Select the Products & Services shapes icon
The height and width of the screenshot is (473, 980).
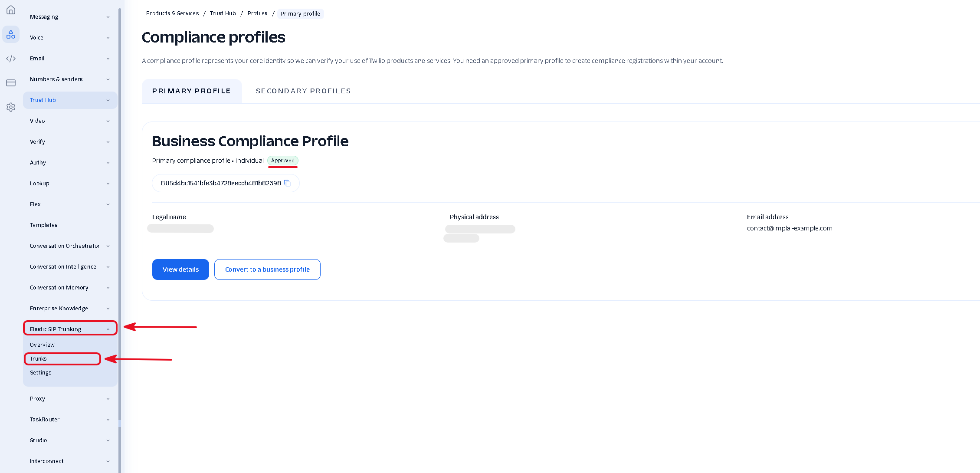click(x=11, y=34)
